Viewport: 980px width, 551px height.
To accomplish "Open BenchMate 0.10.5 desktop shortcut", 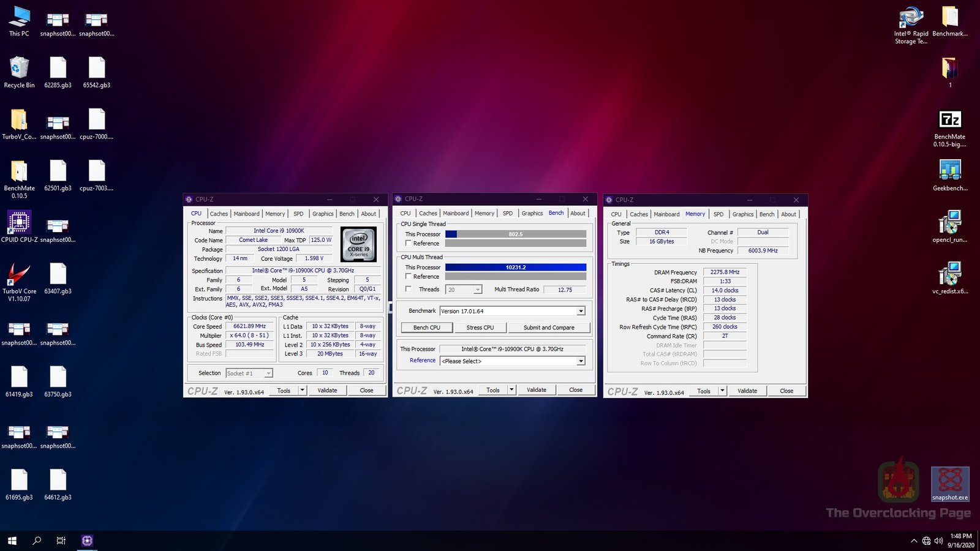I will (x=19, y=170).
